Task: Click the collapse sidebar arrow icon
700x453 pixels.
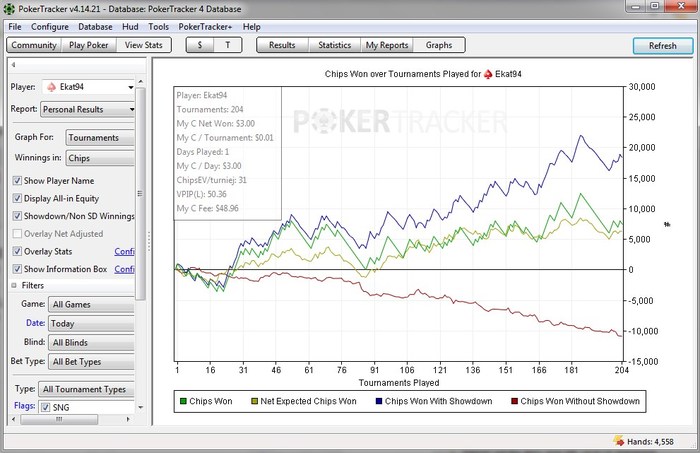Action: pos(13,65)
